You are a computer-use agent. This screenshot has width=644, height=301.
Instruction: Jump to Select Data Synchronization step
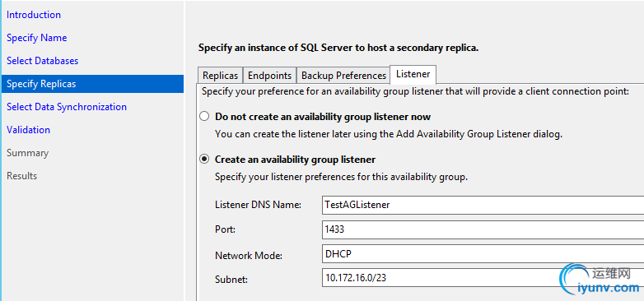pos(67,107)
